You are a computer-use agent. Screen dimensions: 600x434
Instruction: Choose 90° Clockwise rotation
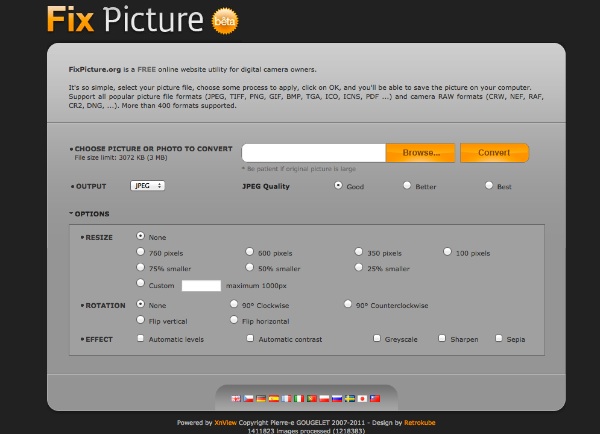click(x=234, y=305)
